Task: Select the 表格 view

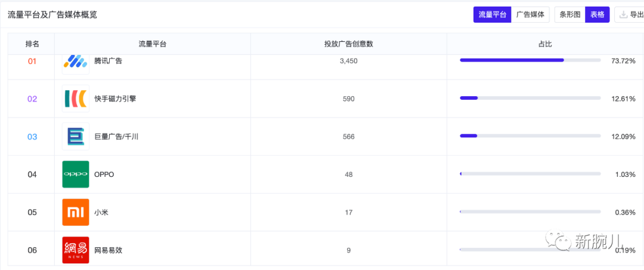Action: 597,15
